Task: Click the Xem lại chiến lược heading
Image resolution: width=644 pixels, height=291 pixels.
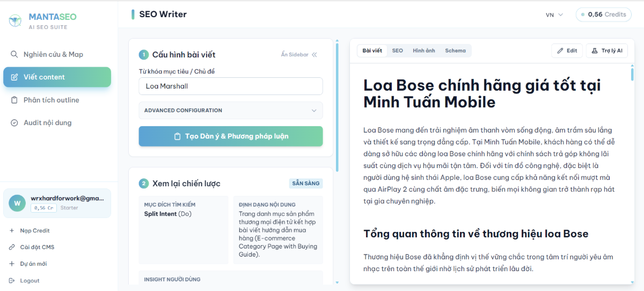Action: point(186,184)
